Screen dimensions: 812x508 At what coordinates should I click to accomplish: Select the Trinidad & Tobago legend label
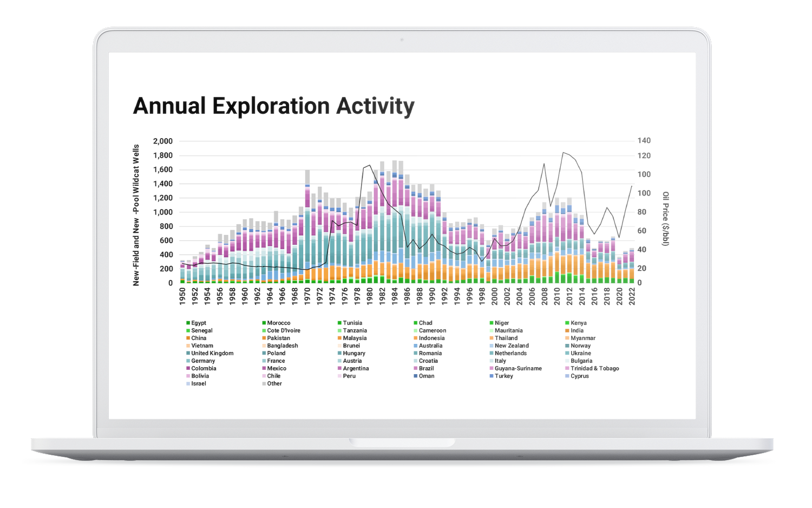tap(594, 368)
